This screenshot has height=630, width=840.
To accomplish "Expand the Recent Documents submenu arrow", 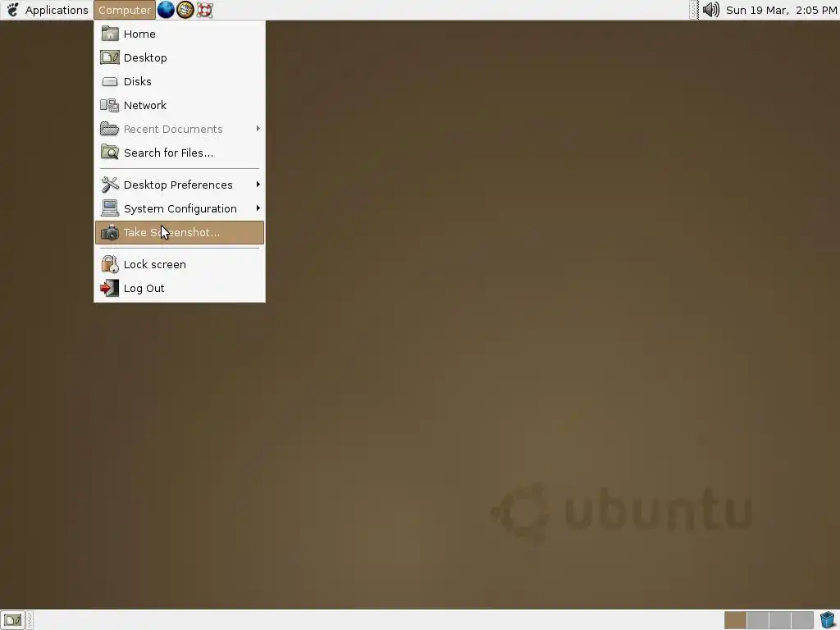I will (x=258, y=129).
